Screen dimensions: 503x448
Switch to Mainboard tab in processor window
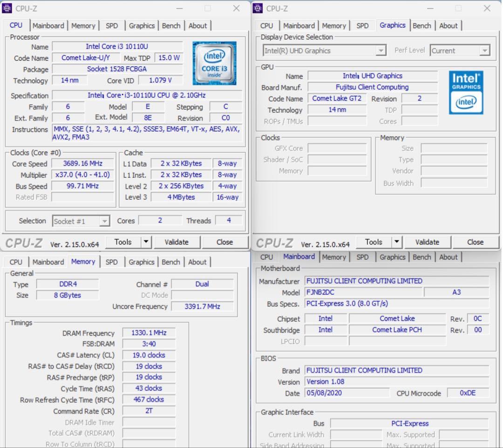[48, 26]
